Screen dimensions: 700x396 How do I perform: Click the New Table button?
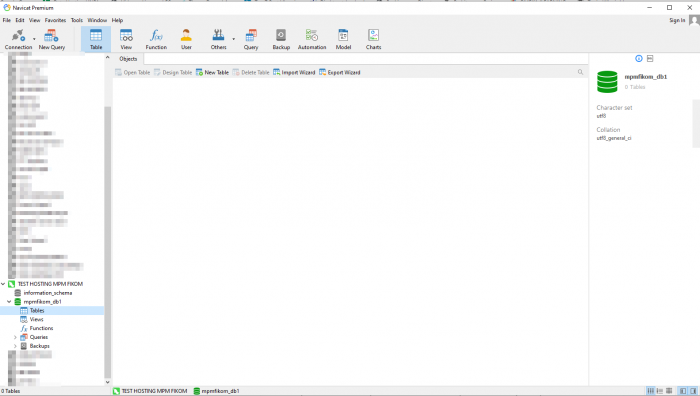pyautogui.click(x=212, y=72)
